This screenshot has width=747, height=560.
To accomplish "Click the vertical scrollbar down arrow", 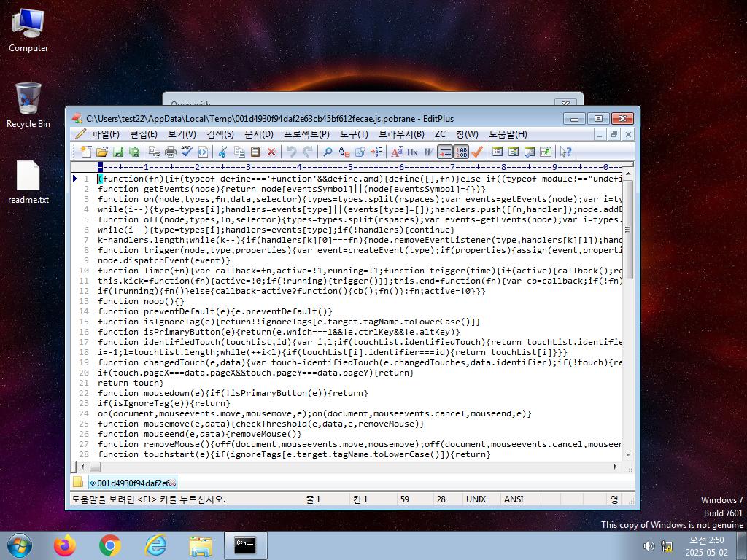I will coord(628,455).
